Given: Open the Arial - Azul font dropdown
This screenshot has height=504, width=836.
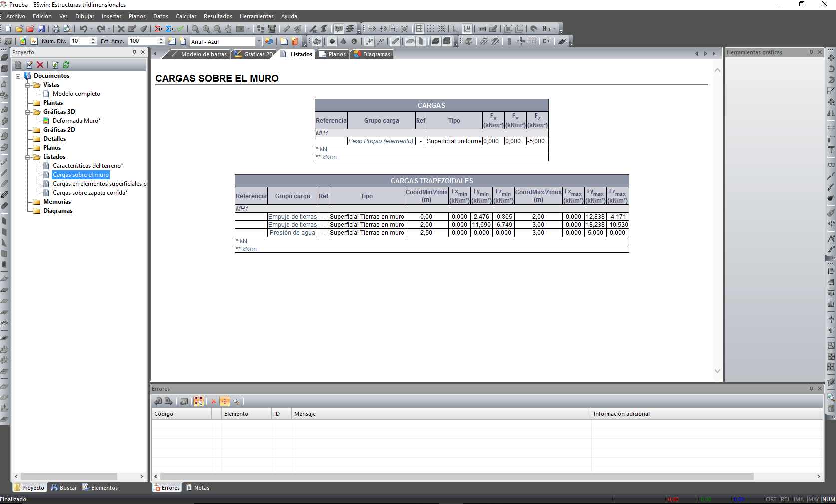Looking at the screenshot, I should tap(259, 41).
